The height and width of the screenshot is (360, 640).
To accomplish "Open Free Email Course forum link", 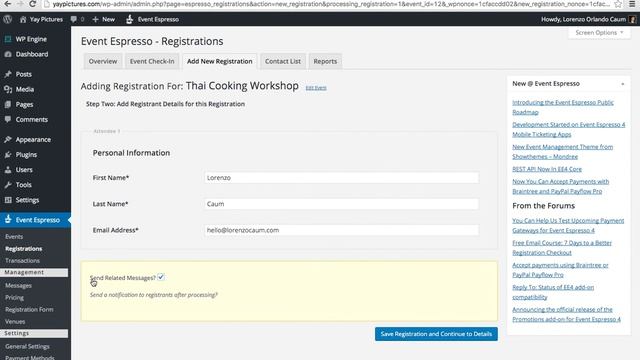I will tap(562, 248).
